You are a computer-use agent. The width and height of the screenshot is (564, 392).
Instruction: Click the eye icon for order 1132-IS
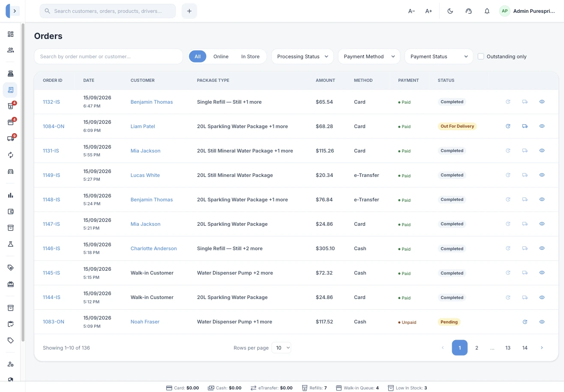[542, 102]
